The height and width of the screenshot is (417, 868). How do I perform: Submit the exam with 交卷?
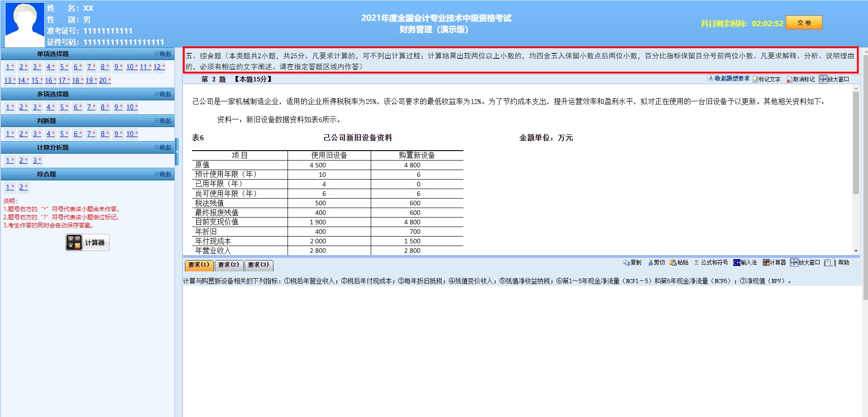click(x=804, y=23)
